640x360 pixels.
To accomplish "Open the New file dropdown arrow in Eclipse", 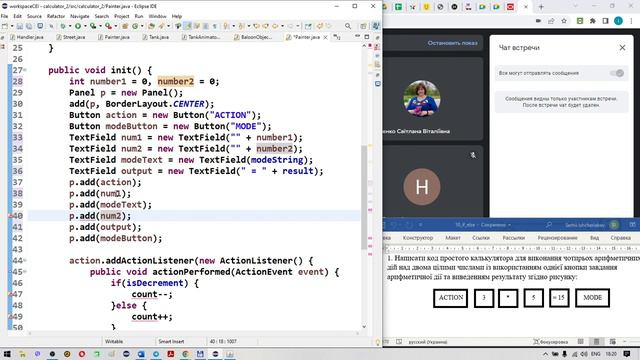I will (x=11, y=26).
